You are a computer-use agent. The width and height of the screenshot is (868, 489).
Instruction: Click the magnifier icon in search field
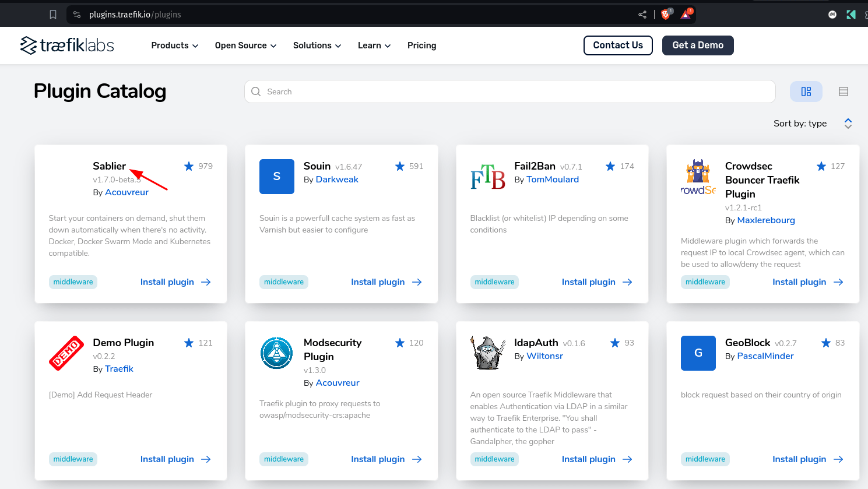click(256, 92)
